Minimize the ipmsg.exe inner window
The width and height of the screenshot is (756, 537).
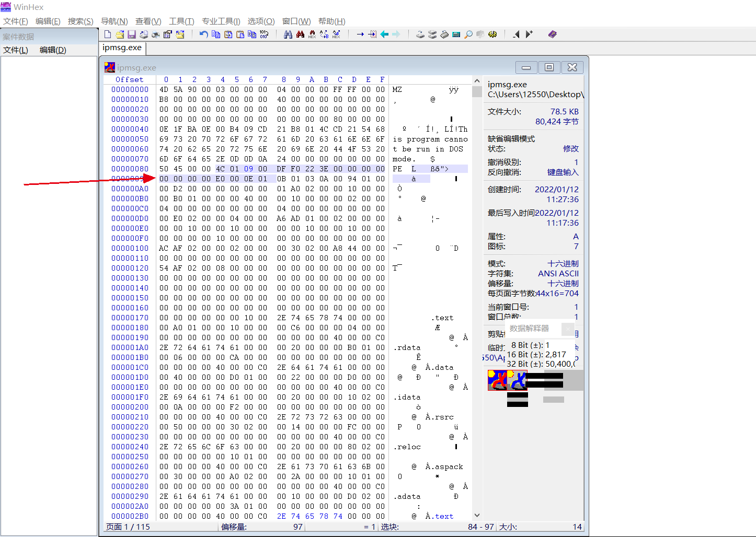(526, 67)
